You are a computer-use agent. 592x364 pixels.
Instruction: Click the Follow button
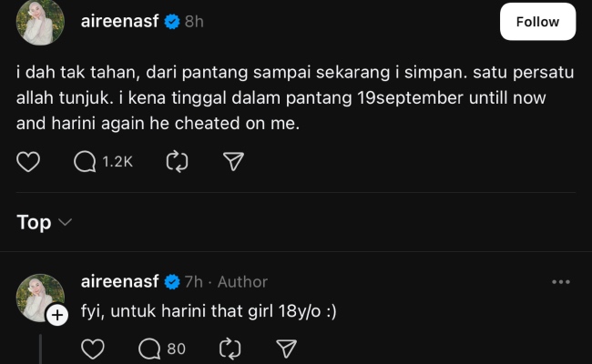537,22
